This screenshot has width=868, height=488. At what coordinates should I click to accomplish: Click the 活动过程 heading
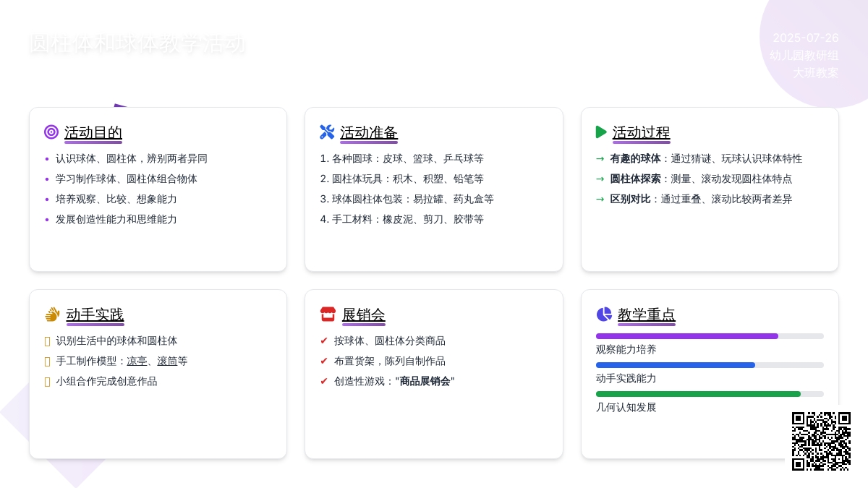(642, 133)
